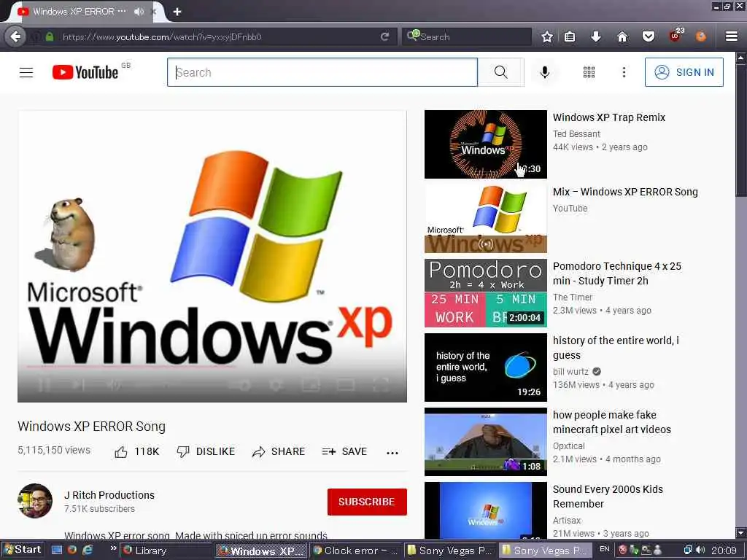Open the browser hamburger menu

point(731,36)
